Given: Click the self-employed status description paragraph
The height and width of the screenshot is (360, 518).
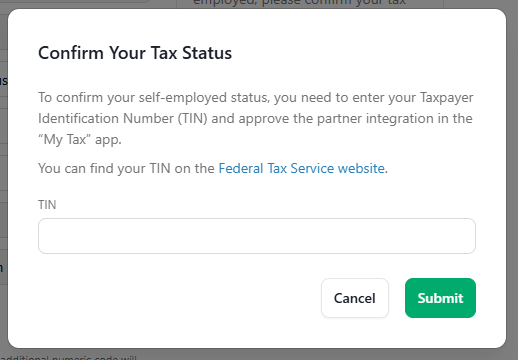Looking at the screenshot, I should [256, 118].
